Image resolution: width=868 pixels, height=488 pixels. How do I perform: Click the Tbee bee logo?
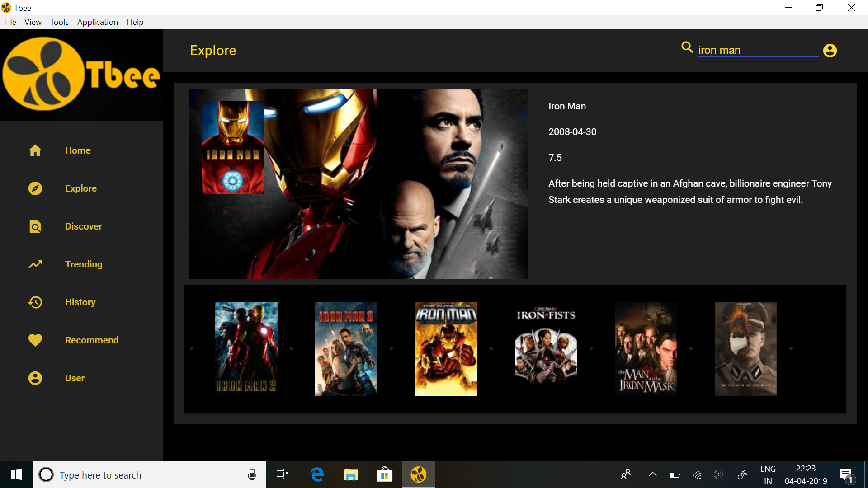81,74
